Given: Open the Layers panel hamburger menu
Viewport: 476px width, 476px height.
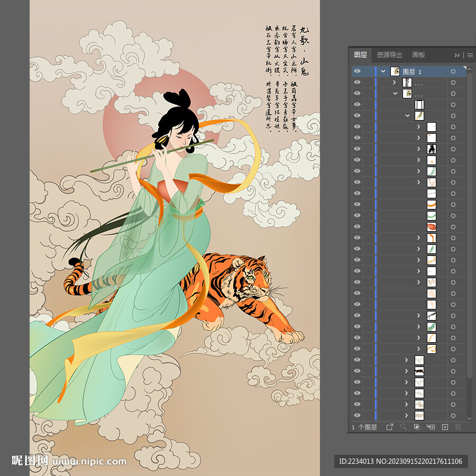Looking at the screenshot, I should 470,55.
